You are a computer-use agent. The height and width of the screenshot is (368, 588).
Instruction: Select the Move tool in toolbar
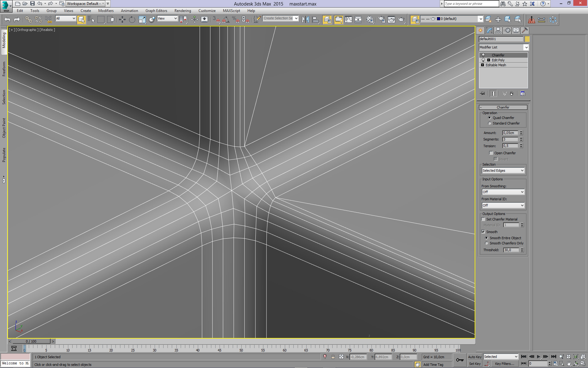pyautogui.click(x=122, y=20)
